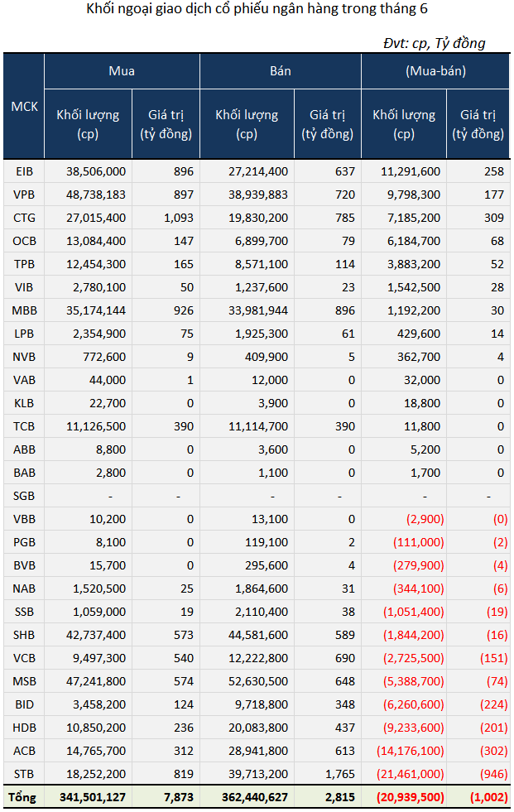Image resolution: width=514 pixels, height=812 pixels.
Task: Select the EIB ticker cell
Action: click(24, 171)
